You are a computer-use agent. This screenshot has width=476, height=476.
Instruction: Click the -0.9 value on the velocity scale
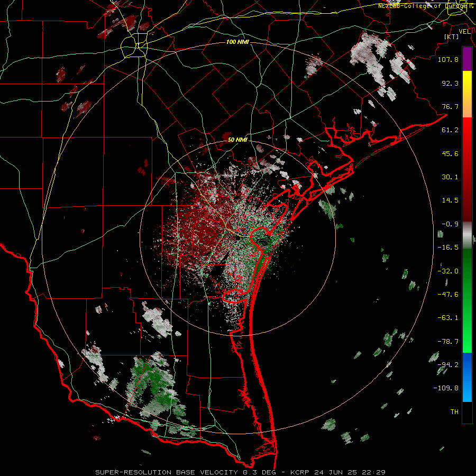450,224
